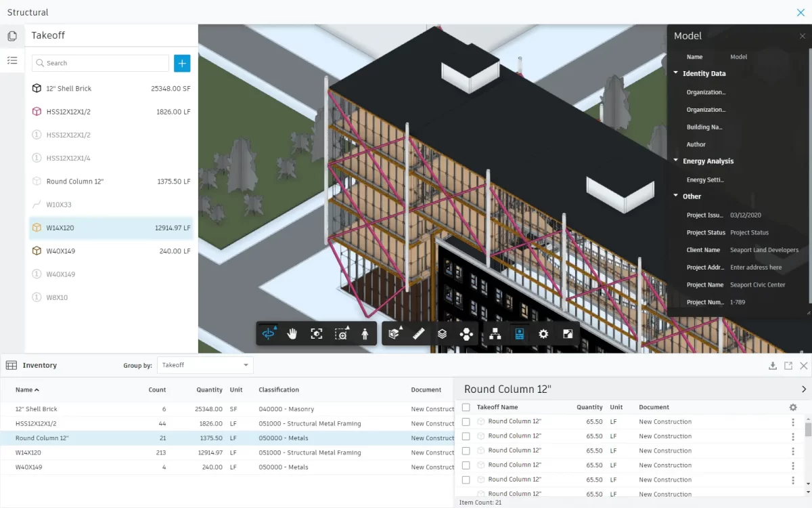Viewport: 812px width, 508px height.
Task: Sort by the Name column header
Action: pos(27,389)
